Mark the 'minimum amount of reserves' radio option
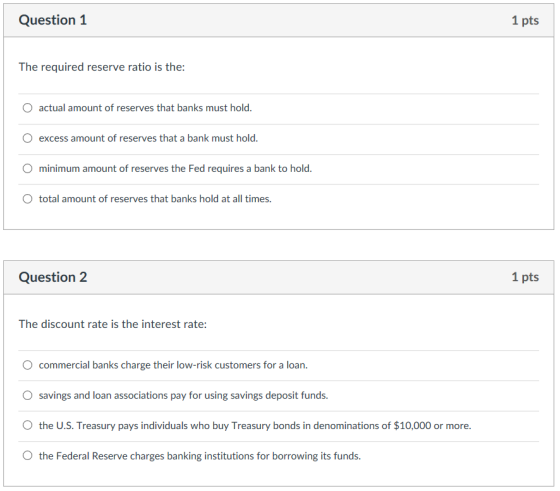Screen dimensions: 560x491 pos(28,168)
